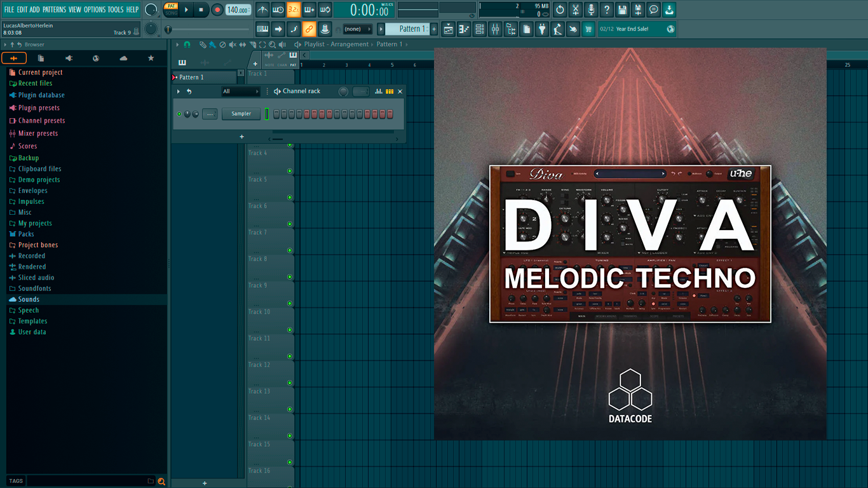
Task: Open the mixer view from toolbar
Action: pos(495,29)
